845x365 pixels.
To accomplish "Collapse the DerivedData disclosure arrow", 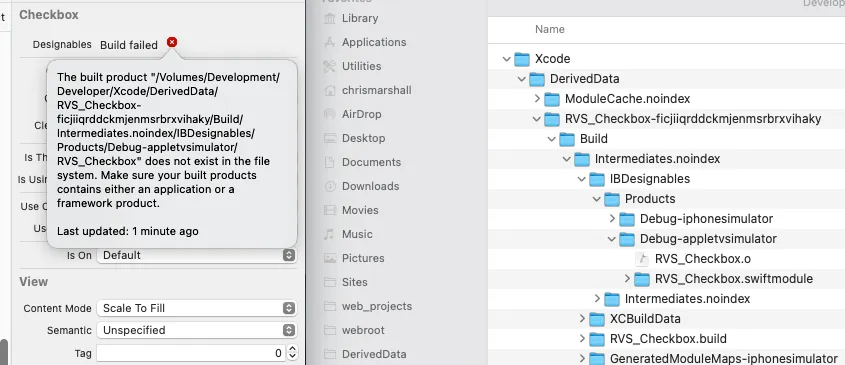I will 521,79.
